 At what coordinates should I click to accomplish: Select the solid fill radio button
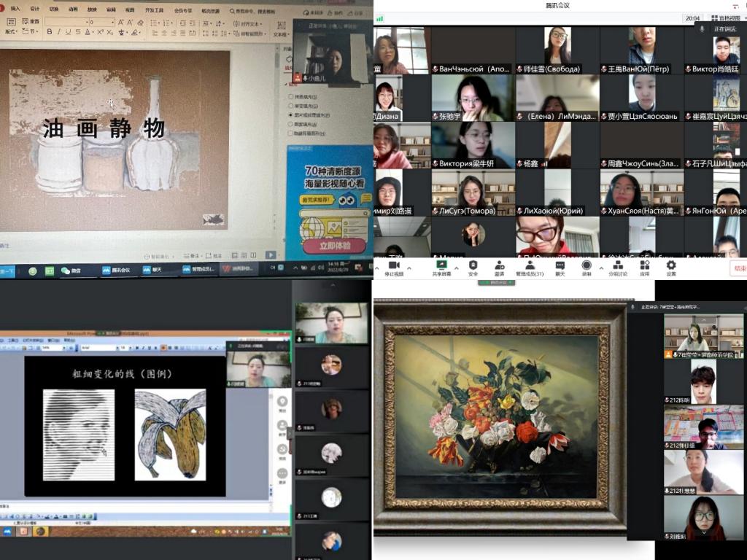coord(292,96)
